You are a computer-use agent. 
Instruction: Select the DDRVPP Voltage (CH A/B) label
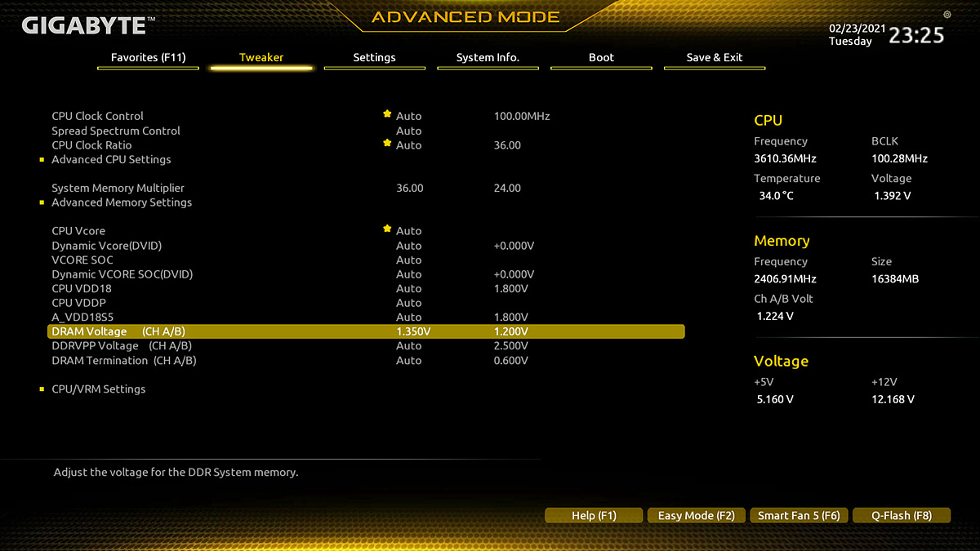[x=122, y=346]
